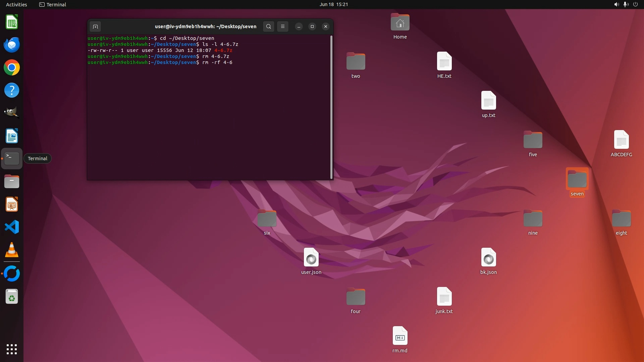Click the volume speaker icon

(616, 4)
